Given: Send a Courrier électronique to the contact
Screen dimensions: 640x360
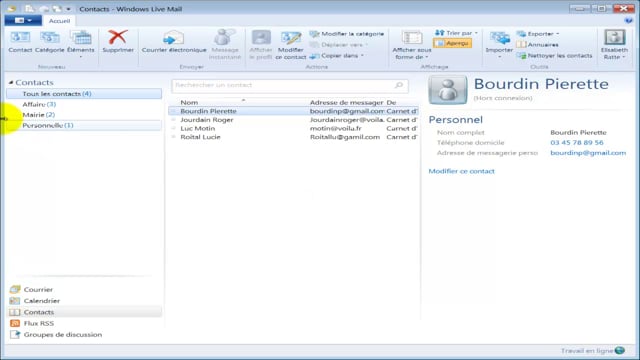Looking at the screenshot, I should [x=174, y=42].
